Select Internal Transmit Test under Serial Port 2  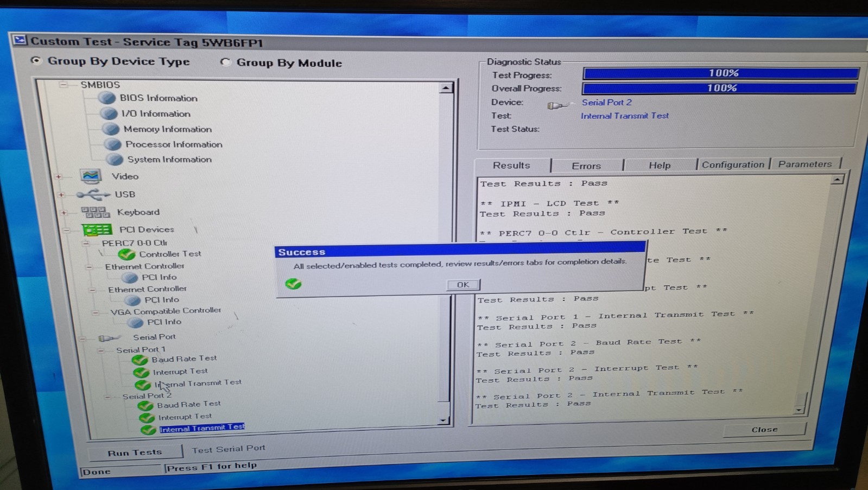[202, 428]
